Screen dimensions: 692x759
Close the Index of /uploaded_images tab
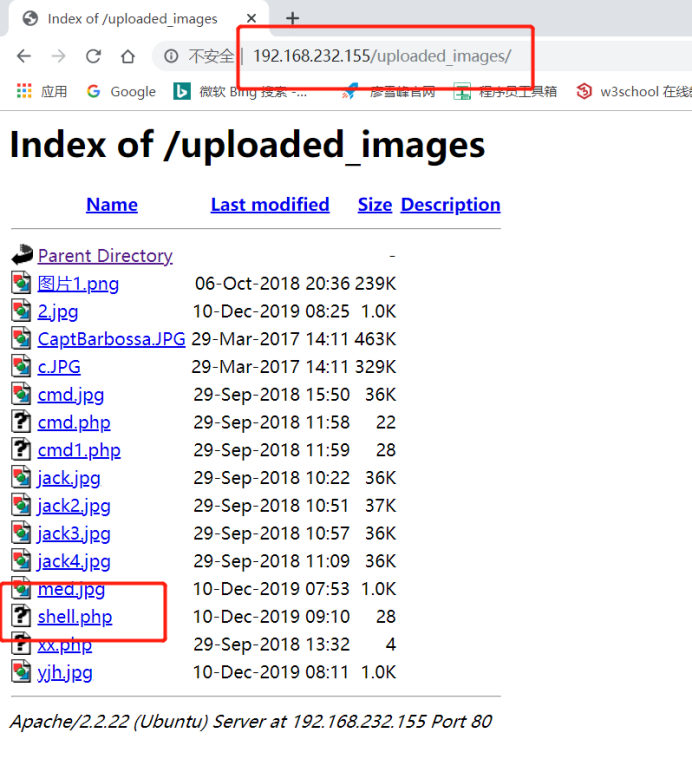251,18
